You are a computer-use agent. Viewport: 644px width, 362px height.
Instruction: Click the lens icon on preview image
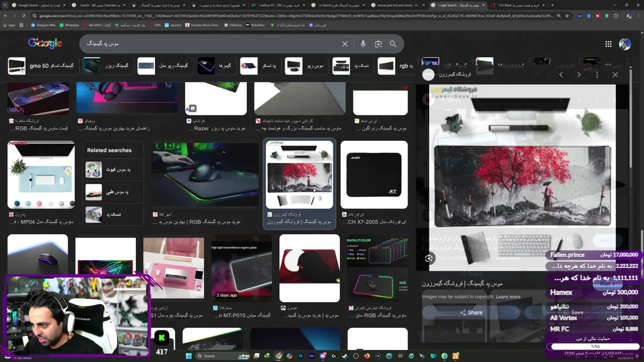tap(429, 258)
